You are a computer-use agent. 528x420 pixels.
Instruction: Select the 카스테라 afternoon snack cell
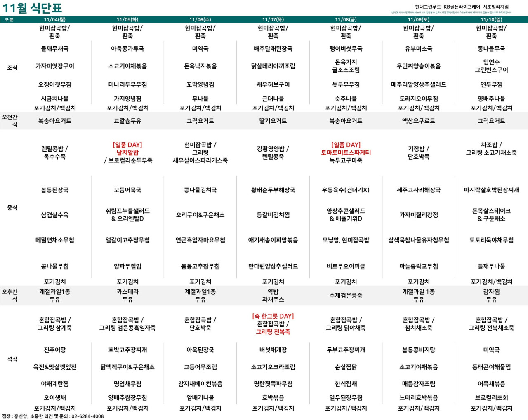[x=127, y=292]
